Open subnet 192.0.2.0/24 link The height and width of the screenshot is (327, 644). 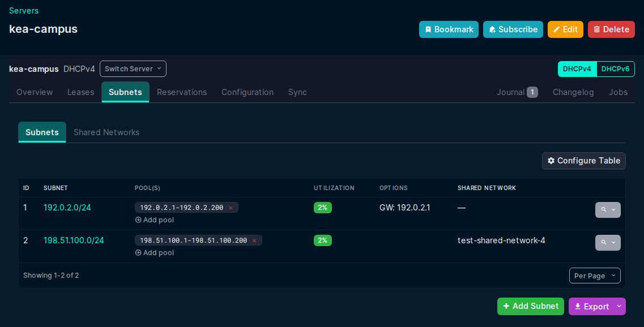point(67,208)
